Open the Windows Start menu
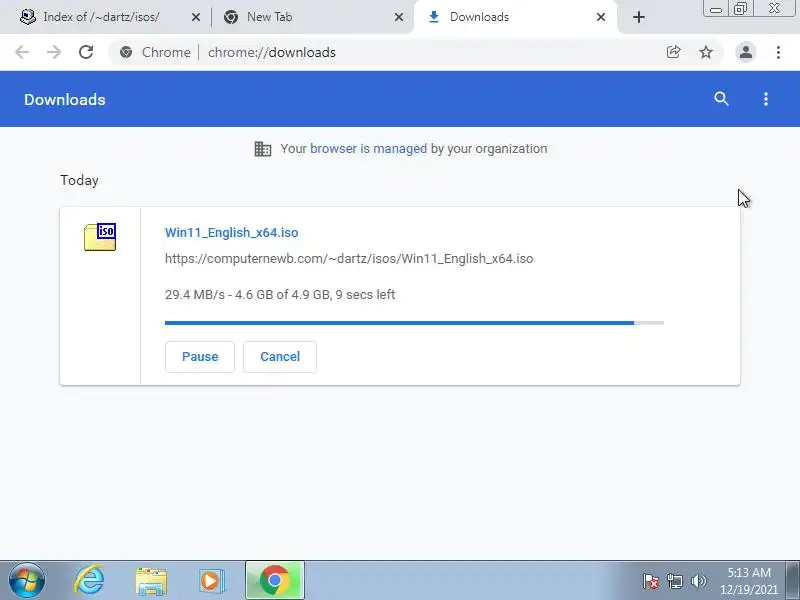This screenshot has width=800, height=600. [x=27, y=581]
